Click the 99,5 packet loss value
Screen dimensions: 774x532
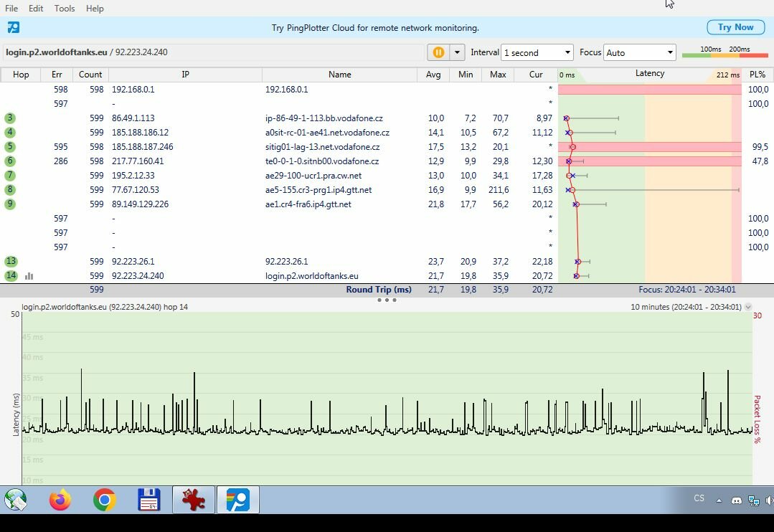click(760, 146)
